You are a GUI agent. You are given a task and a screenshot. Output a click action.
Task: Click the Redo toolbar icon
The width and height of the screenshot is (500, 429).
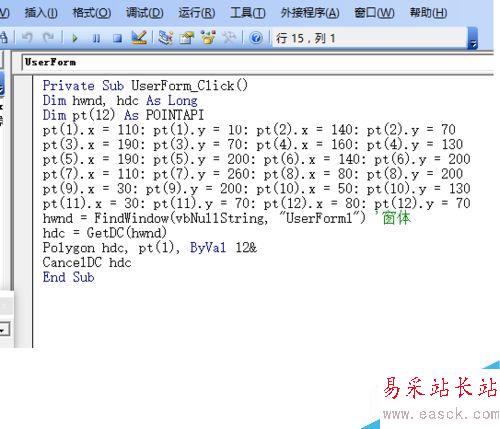pos(48,38)
